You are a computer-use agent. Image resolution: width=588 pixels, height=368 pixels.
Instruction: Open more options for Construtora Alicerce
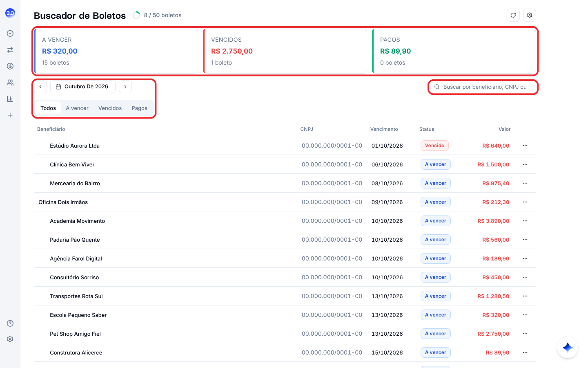click(525, 352)
